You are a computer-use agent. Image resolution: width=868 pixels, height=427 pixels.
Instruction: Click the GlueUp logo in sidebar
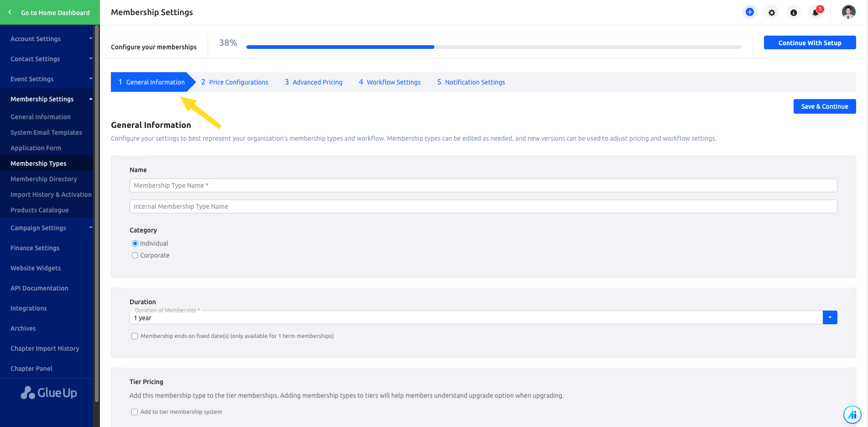49,393
